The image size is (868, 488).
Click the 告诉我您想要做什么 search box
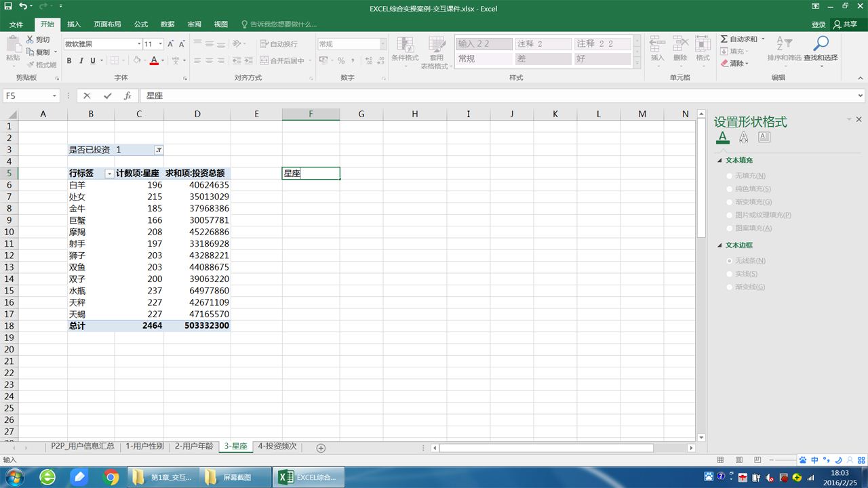[279, 24]
